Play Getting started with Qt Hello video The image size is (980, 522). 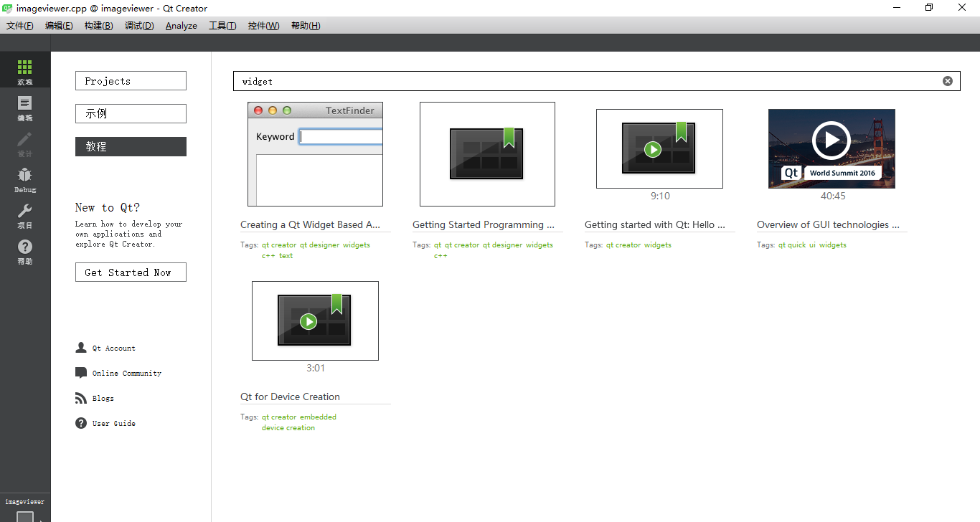click(652, 149)
